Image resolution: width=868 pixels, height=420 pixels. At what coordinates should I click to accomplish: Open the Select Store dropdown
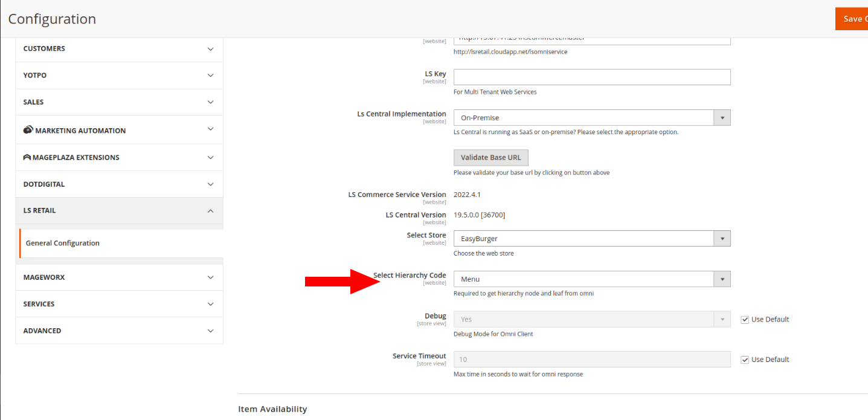pos(592,239)
